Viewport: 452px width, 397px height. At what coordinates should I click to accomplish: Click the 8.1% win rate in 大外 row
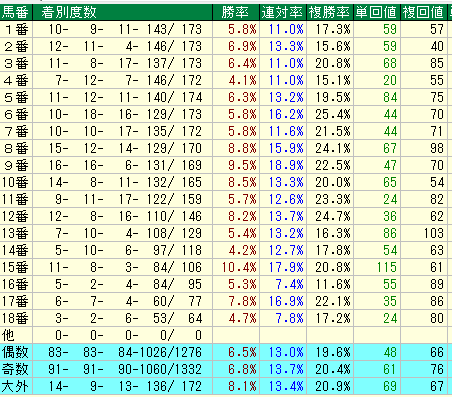242,386
